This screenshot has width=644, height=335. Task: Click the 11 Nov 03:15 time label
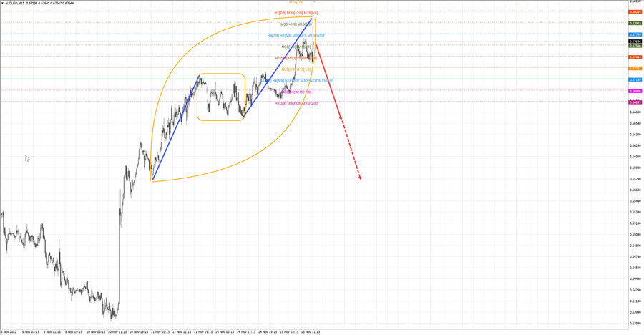click(x=160, y=331)
